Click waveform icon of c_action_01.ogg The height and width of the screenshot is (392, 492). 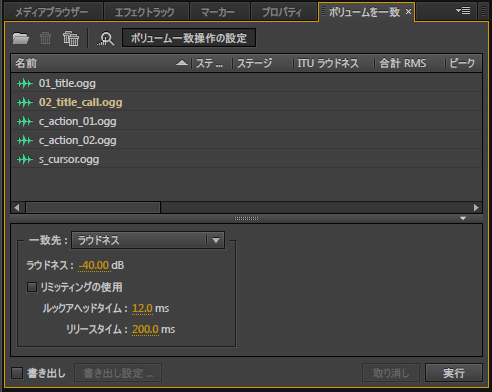[x=25, y=121]
